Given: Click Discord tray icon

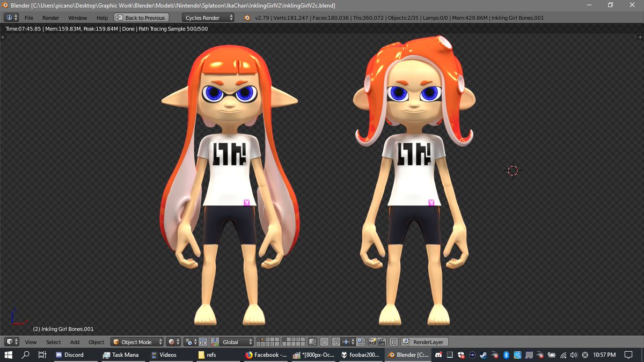Looking at the screenshot, I should pyautogui.click(x=438, y=355).
